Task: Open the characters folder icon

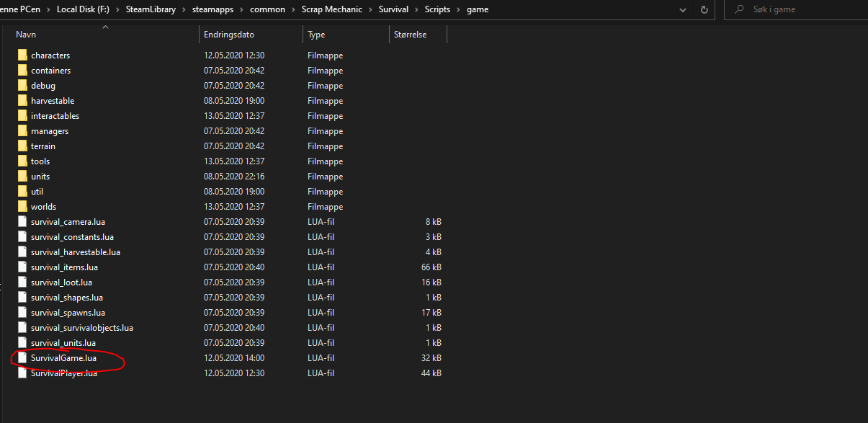Action: [x=22, y=55]
